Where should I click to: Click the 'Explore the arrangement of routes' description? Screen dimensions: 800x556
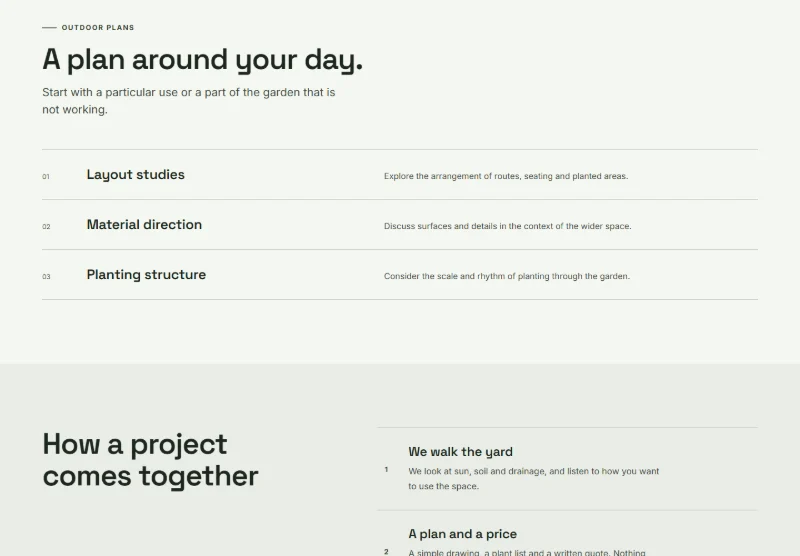[506, 176]
